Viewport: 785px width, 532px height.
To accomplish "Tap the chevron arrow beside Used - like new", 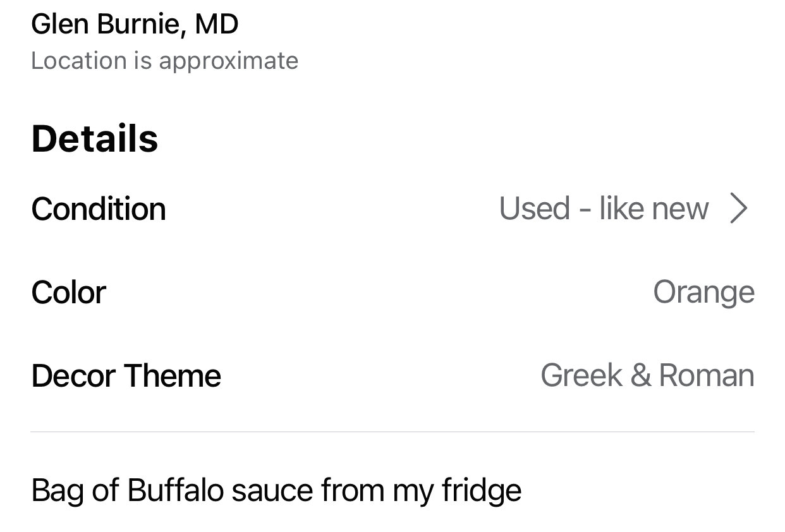I will (739, 209).
